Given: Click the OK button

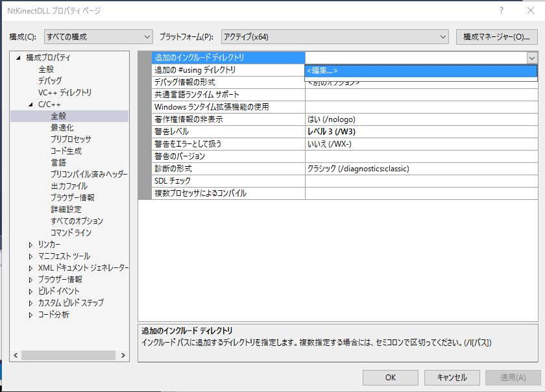Looking at the screenshot, I should pos(390,377).
